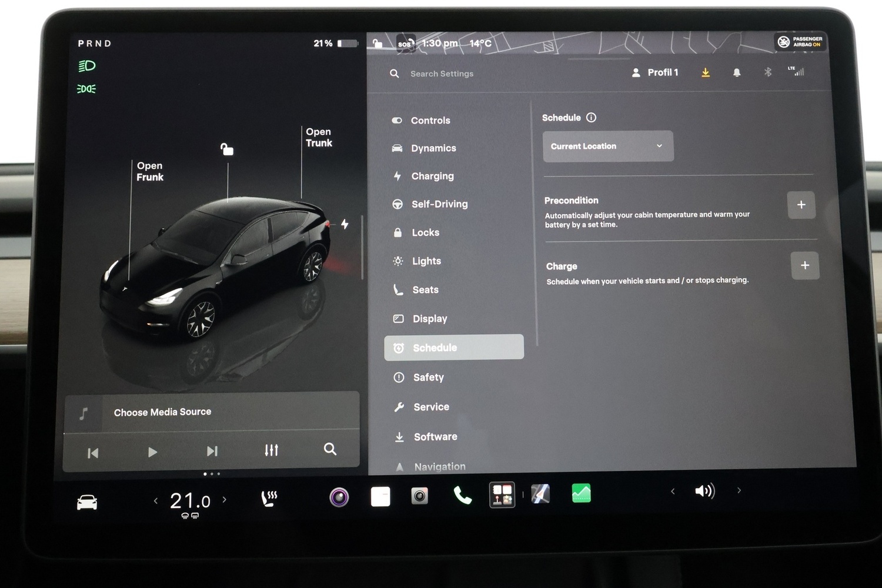Screen dimensions: 882x588
Task: Expand the Current Location dropdown
Action: (608, 146)
